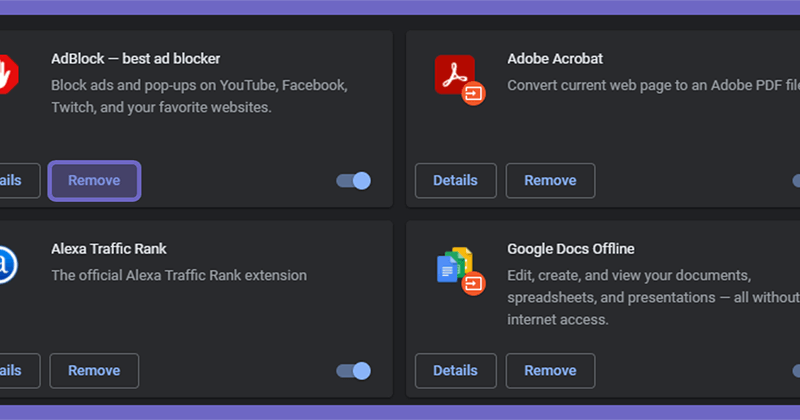Click the Alexa Traffic Rank extension icon
The width and height of the screenshot is (800, 420).
9,265
